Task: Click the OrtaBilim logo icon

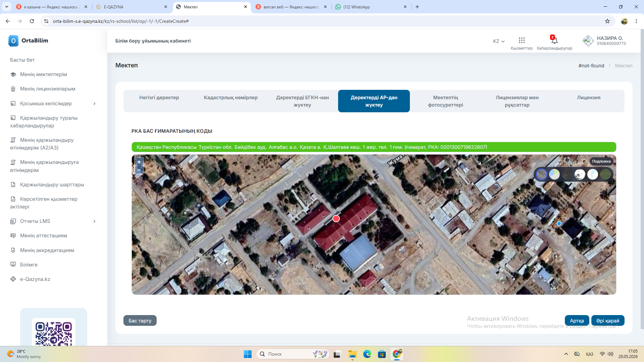Action: click(13, 41)
